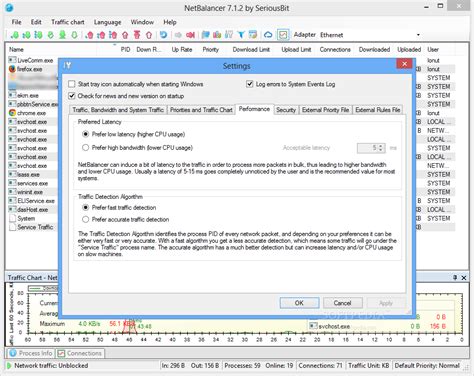Click the green low download priority icon

[x=15, y=35]
